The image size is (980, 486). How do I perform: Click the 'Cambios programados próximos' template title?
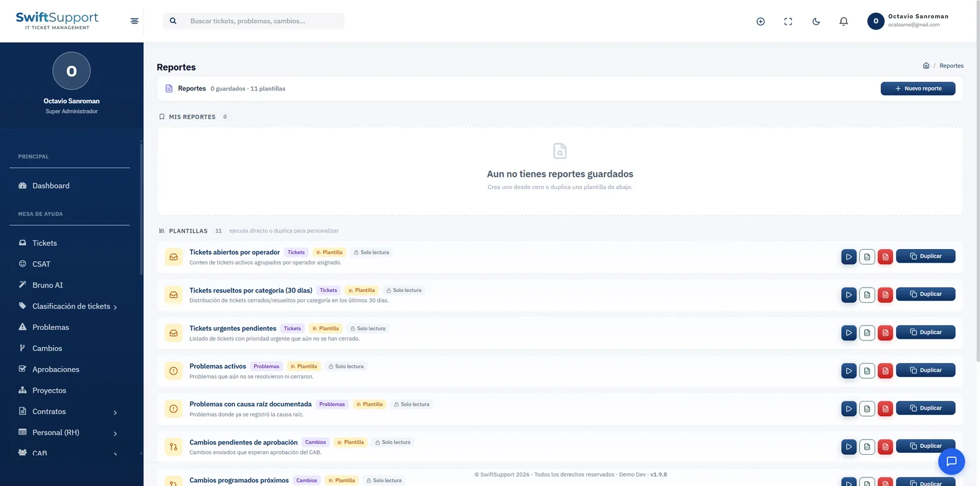click(x=239, y=480)
